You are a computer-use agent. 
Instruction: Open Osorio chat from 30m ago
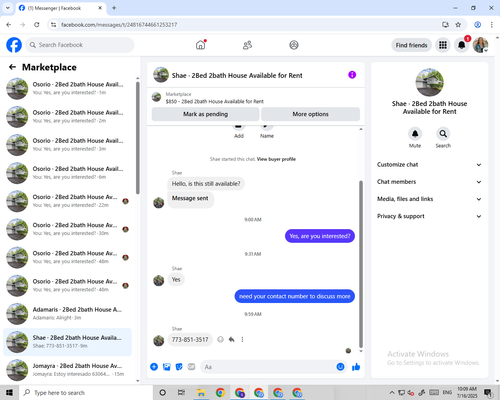tap(67, 229)
